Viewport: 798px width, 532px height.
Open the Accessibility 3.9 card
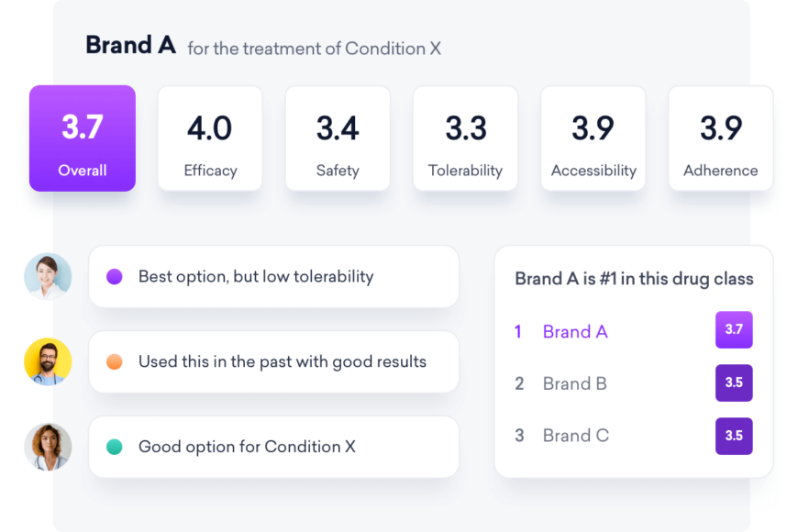[x=593, y=139]
